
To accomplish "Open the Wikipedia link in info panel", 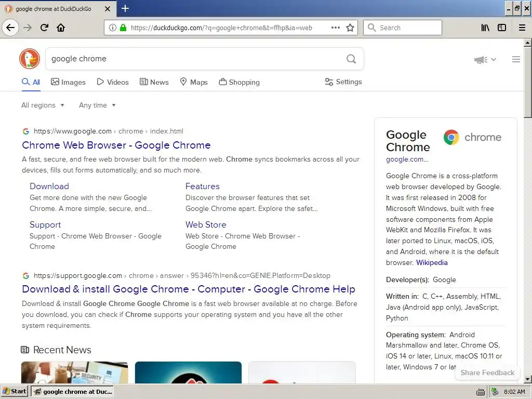I will point(432,262).
